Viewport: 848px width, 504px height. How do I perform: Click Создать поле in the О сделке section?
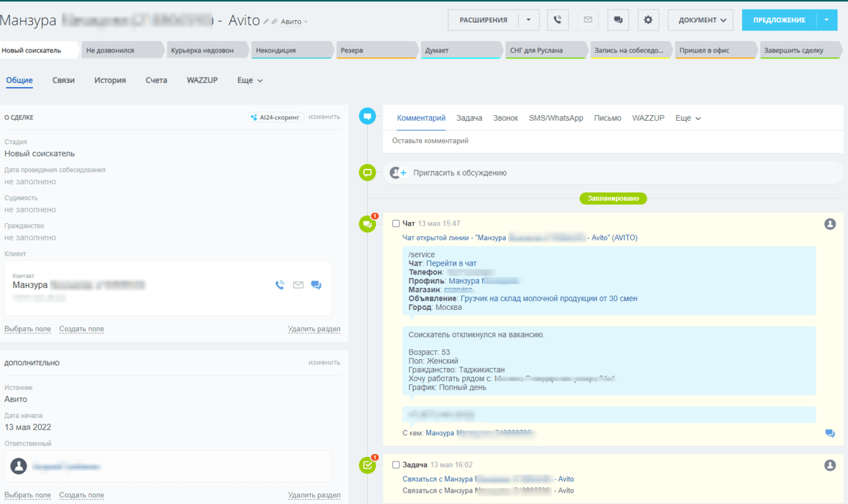[82, 329]
